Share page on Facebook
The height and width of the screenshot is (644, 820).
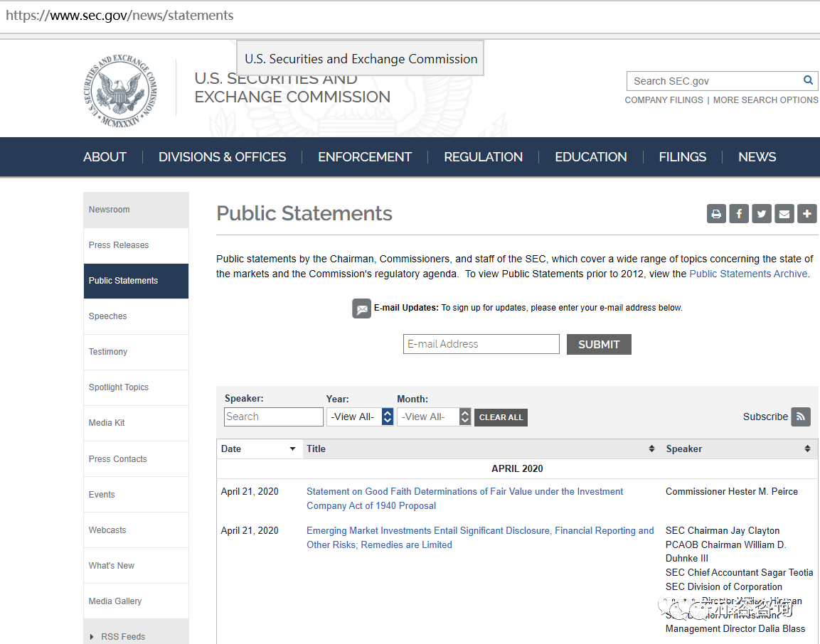(739, 214)
